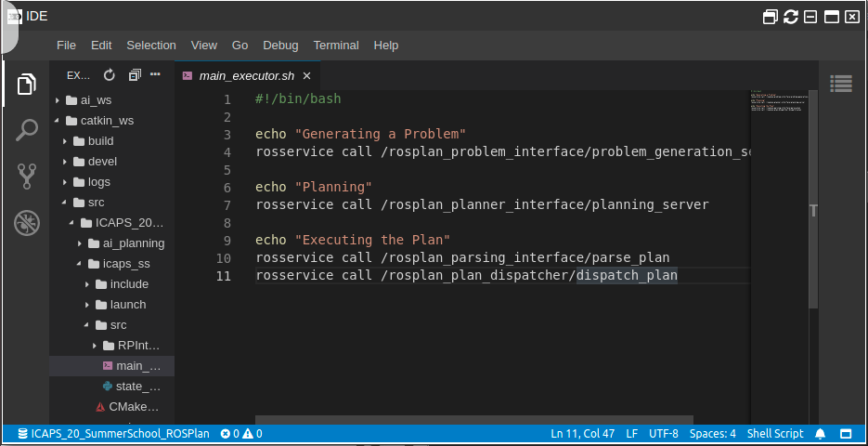Screen dimensions: 868x446
Task: Refresh the file explorer
Action: [x=109, y=74]
